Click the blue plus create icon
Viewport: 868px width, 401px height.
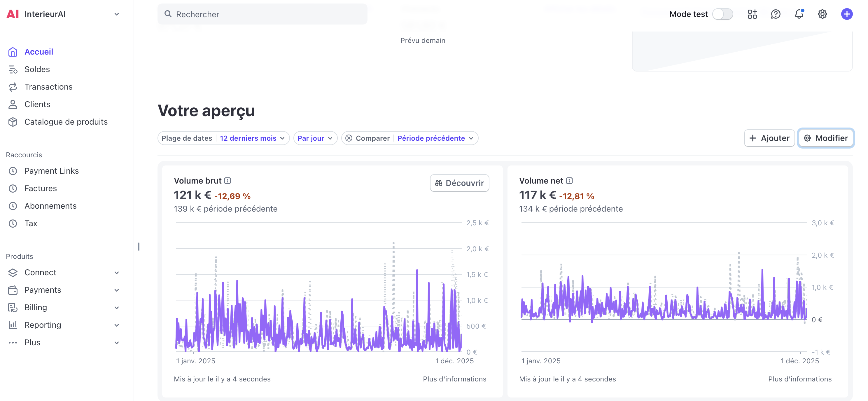point(846,14)
